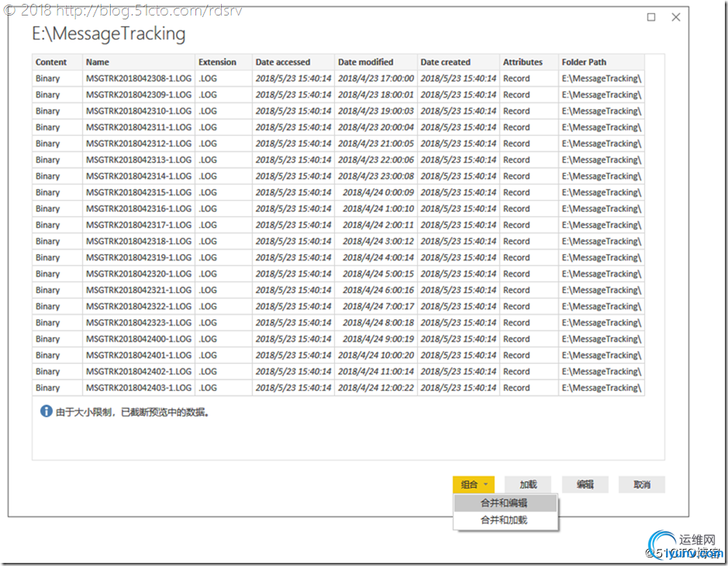Click date modified 2018/4/24 4:00:14
Viewport: 728px width, 566px height.
click(378, 257)
